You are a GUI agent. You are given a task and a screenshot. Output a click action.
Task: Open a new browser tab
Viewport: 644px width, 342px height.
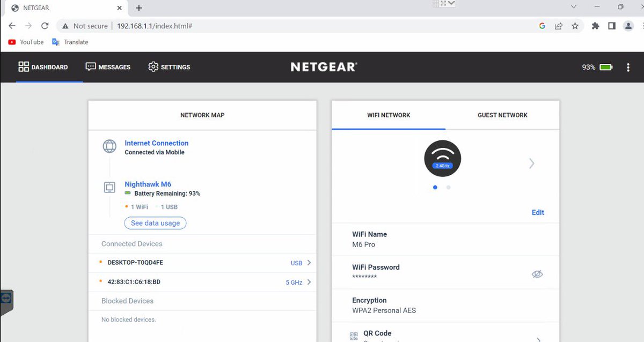[x=139, y=8]
